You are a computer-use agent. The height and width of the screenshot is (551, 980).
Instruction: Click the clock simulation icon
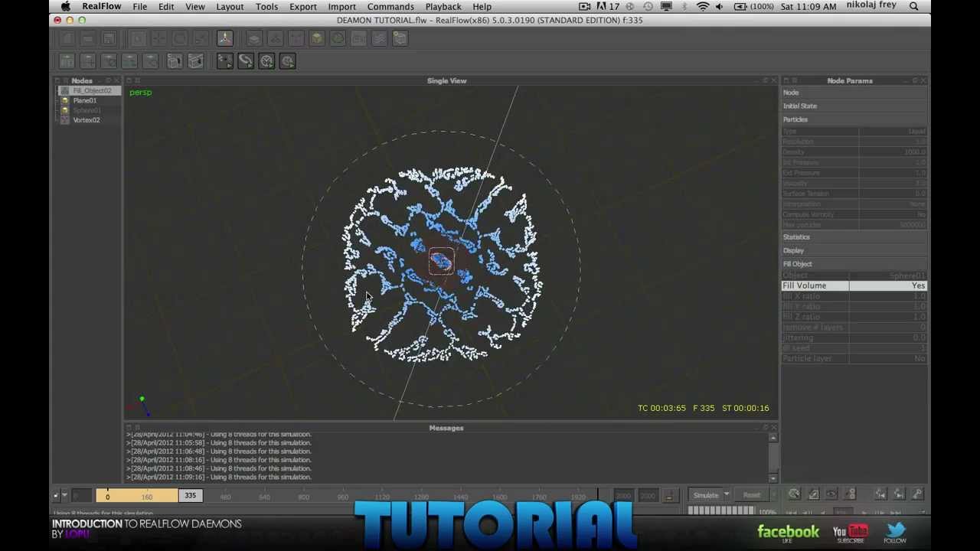tap(266, 61)
